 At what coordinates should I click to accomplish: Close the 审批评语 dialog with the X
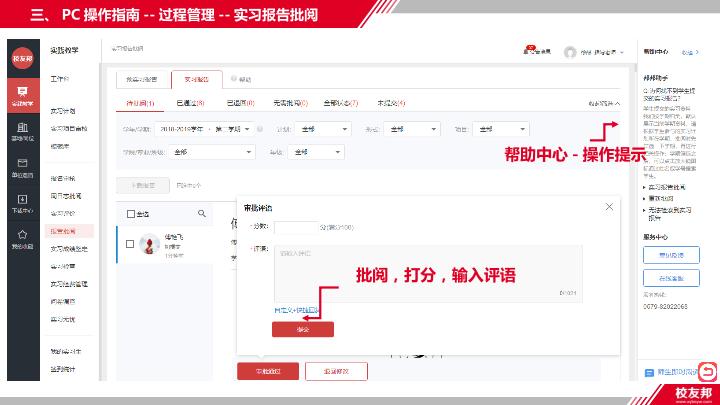click(x=609, y=206)
